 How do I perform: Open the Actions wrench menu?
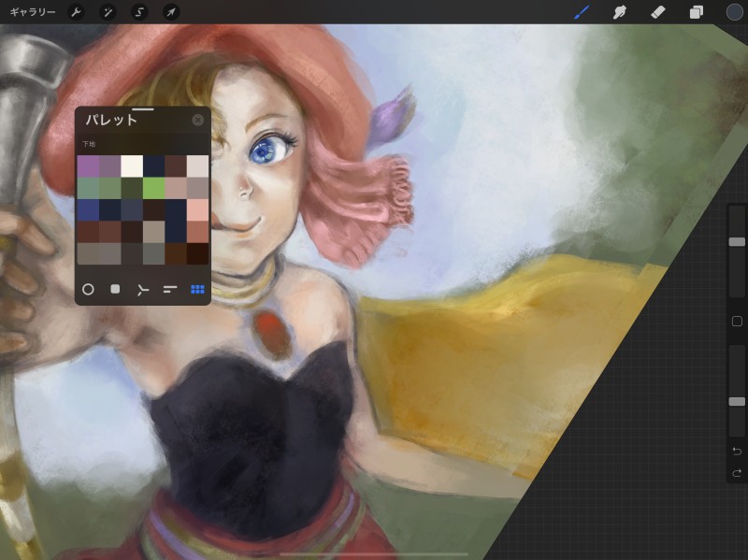click(76, 12)
